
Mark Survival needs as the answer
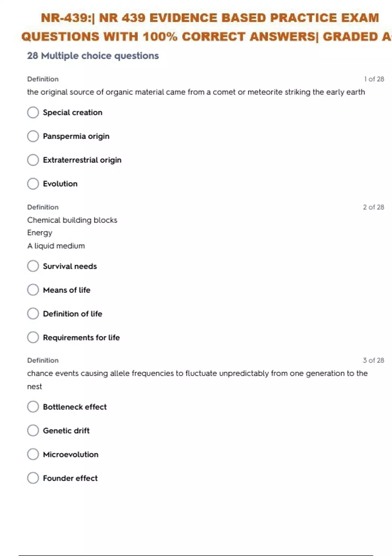point(33,266)
